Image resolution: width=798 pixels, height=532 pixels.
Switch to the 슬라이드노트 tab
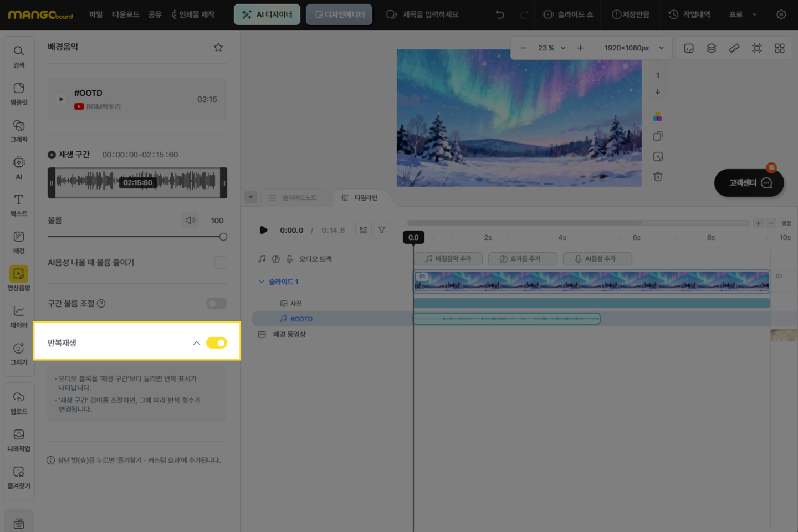click(x=293, y=198)
